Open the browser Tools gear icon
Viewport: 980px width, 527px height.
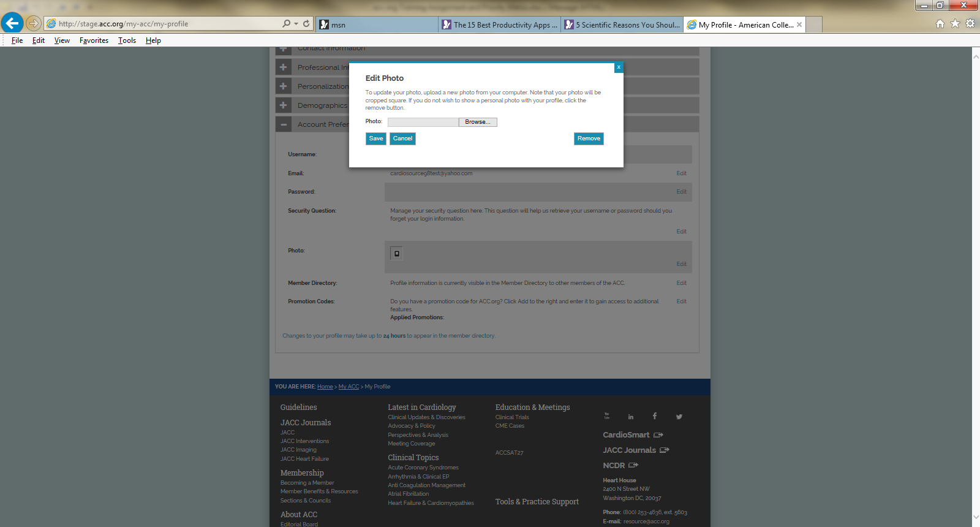970,24
